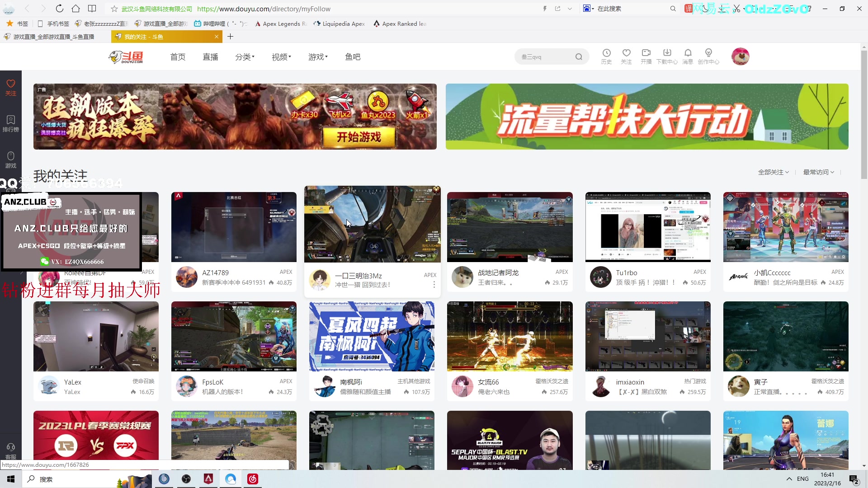Open 女流66 stream thumbnail

(x=510, y=336)
